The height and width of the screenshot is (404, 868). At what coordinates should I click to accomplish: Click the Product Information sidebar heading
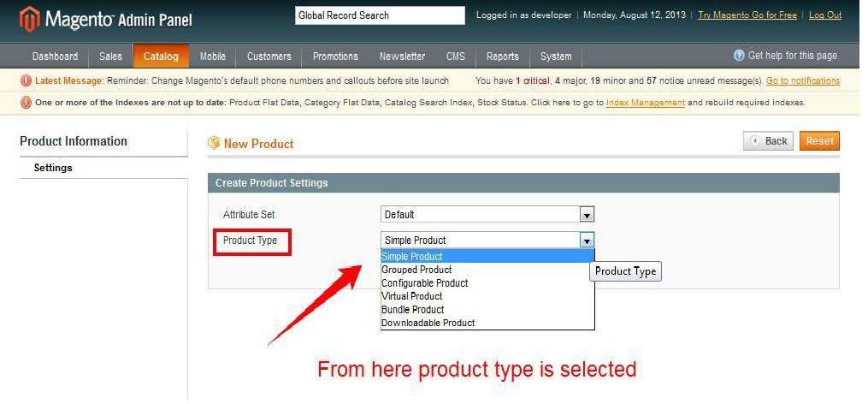74,141
